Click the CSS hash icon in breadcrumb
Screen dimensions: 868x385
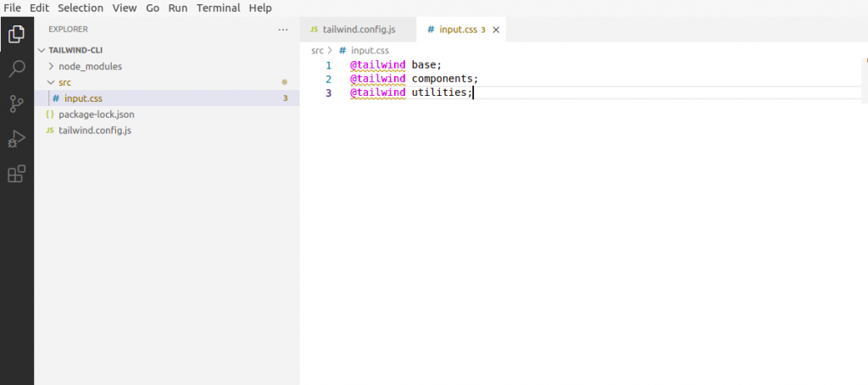tap(342, 50)
